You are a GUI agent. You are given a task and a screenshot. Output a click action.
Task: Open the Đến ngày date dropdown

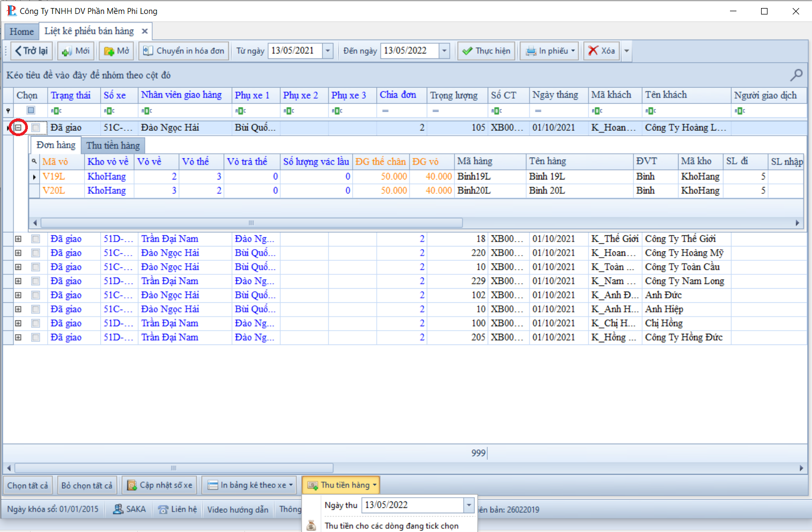(444, 51)
